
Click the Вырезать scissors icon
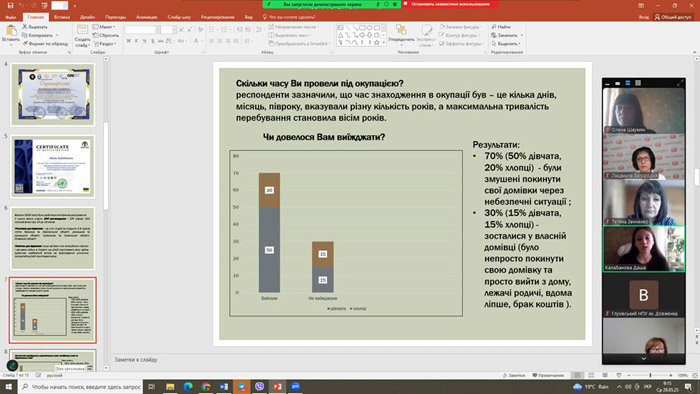pos(25,27)
